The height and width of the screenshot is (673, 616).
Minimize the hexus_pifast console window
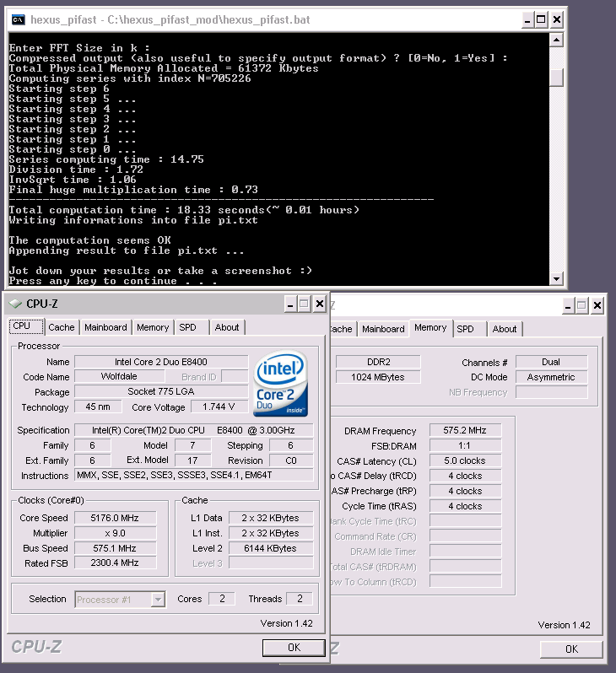pos(527,19)
